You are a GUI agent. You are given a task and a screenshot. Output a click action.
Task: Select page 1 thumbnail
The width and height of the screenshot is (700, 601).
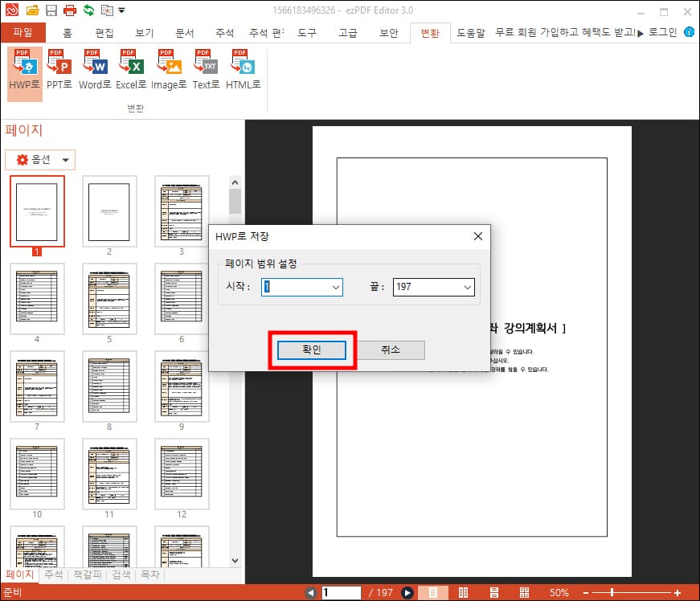point(37,211)
